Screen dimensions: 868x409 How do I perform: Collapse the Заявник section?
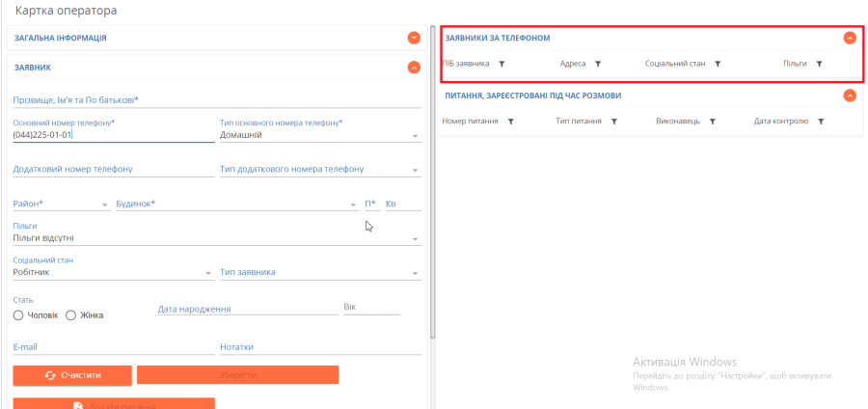click(x=414, y=68)
